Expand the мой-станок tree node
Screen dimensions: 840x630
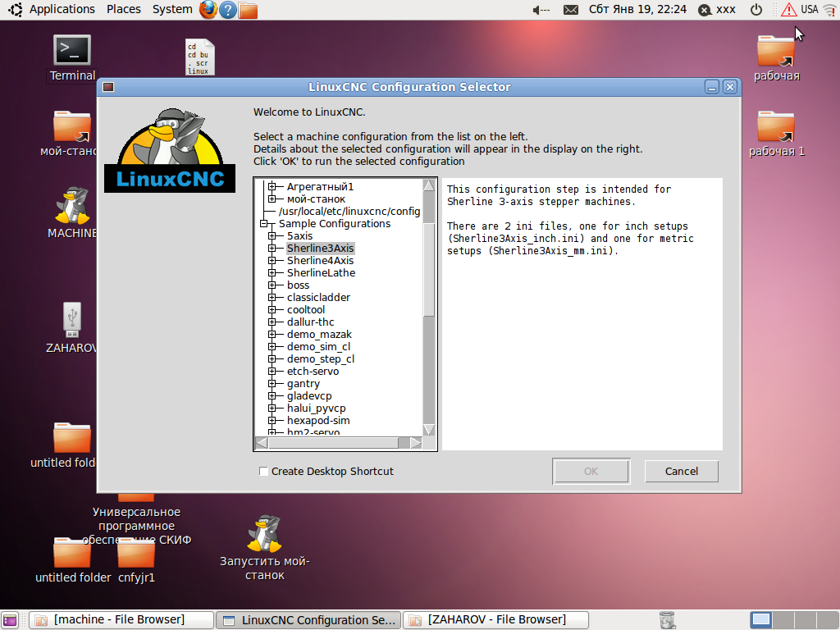(x=272, y=199)
